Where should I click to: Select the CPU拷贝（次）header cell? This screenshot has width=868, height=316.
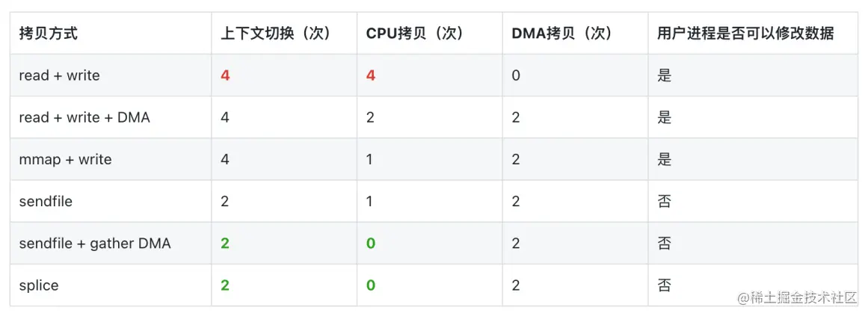click(x=415, y=34)
